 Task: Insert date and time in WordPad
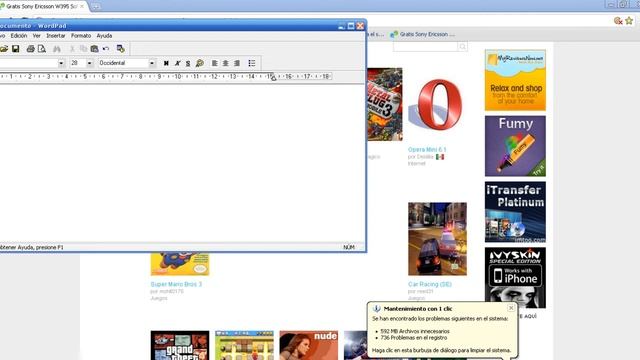click(x=120, y=49)
